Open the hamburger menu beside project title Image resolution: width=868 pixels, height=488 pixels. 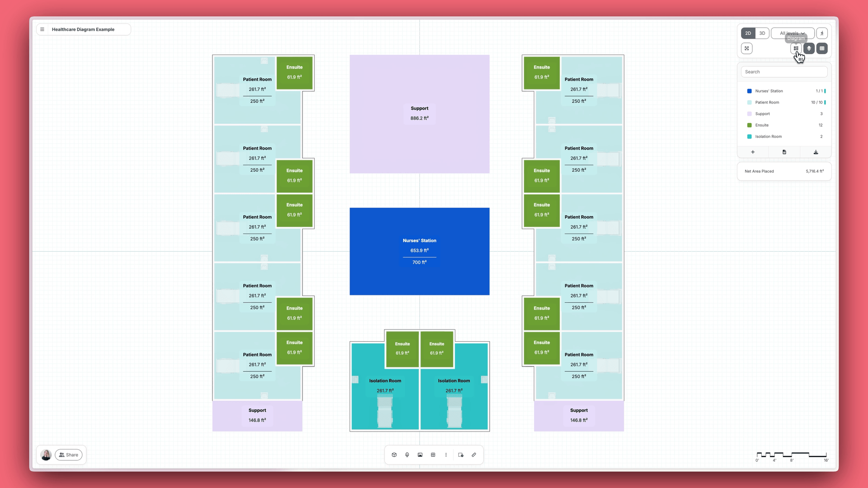click(42, 29)
